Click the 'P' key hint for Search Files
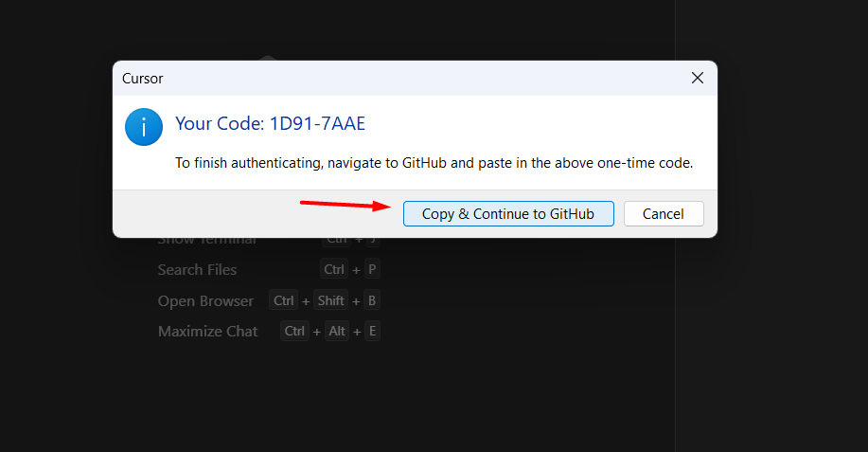Screen dimensions: 868x452 (372, 269)
